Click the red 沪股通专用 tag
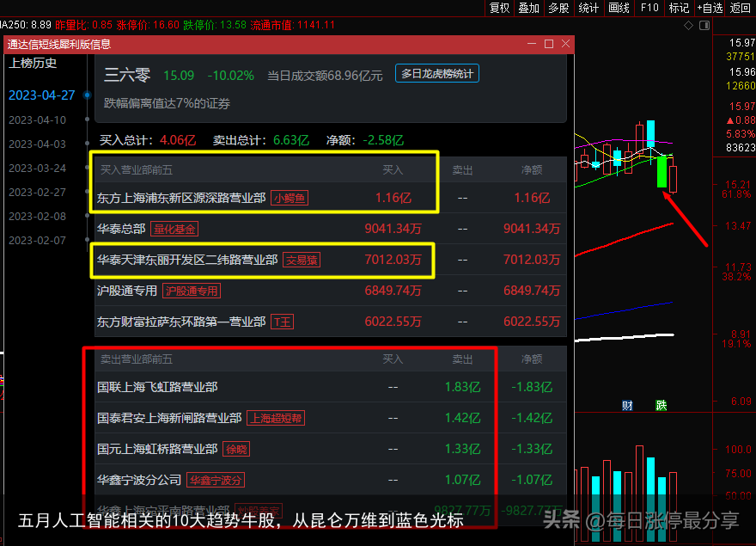756x546 pixels. tap(192, 291)
